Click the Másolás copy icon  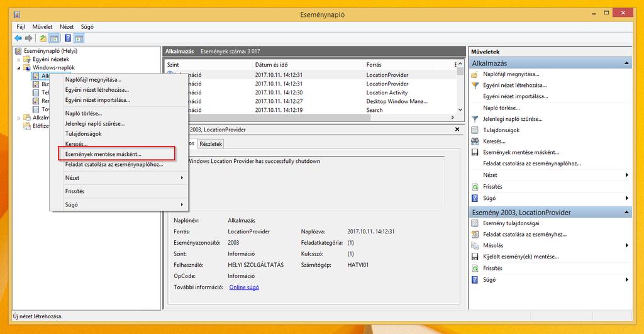click(475, 246)
